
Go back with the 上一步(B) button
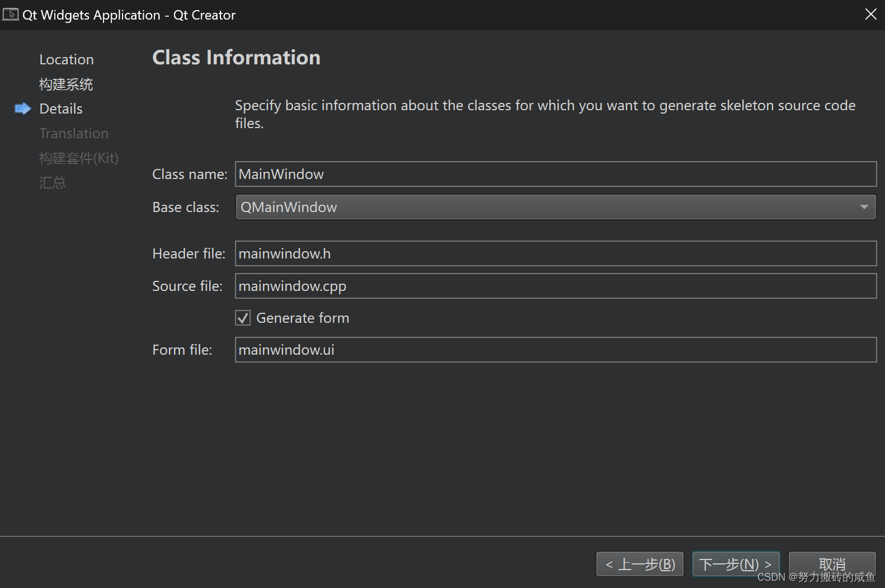click(640, 564)
